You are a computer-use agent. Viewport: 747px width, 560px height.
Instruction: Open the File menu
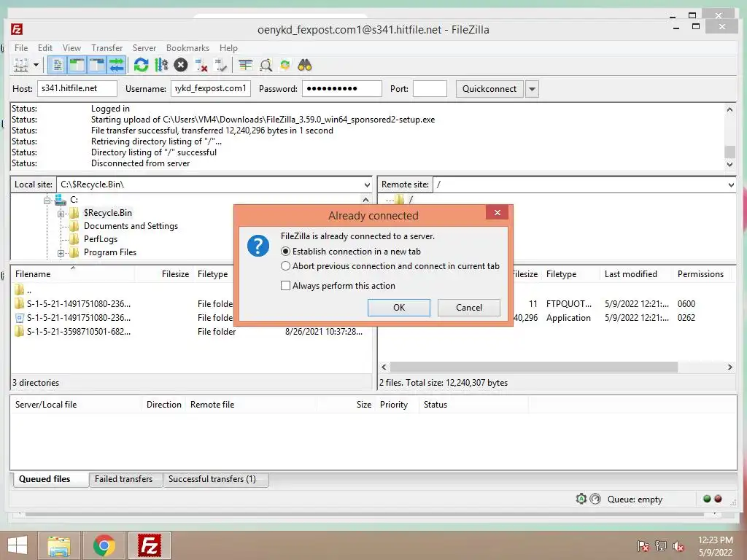click(x=21, y=48)
